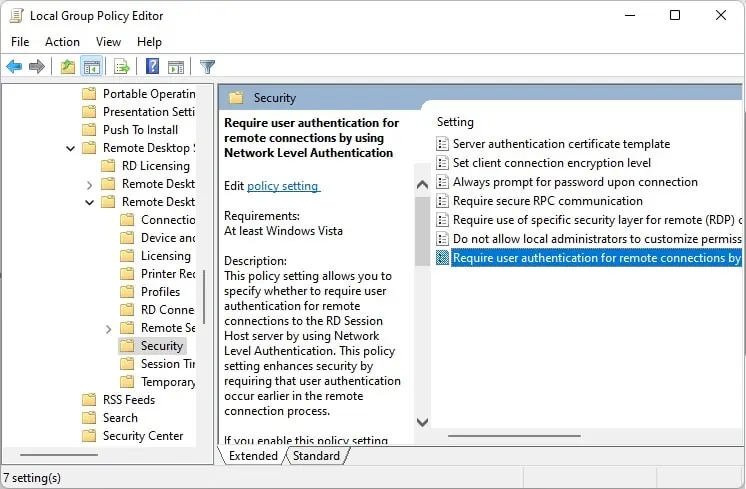This screenshot has width=746, height=489.
Task: Collapse the Remote Desktop Services tree node
Action: pyautogui.click(x=70, y=148)
